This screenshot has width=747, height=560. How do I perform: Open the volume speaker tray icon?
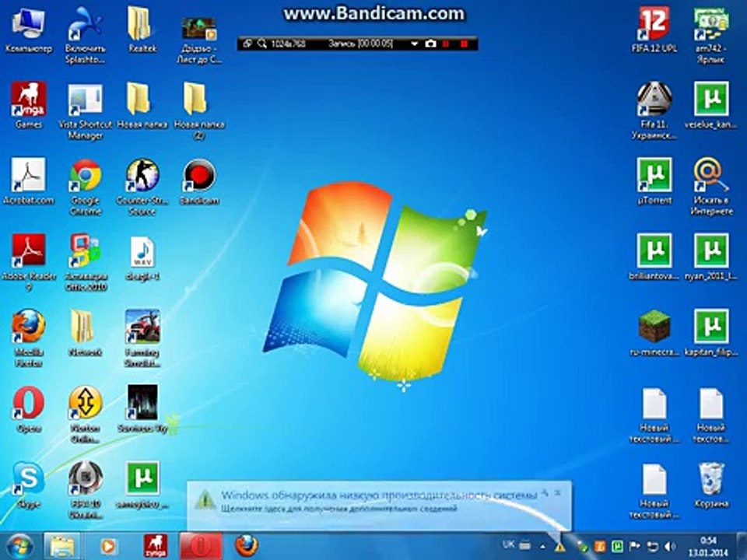[x=670, y=546]
